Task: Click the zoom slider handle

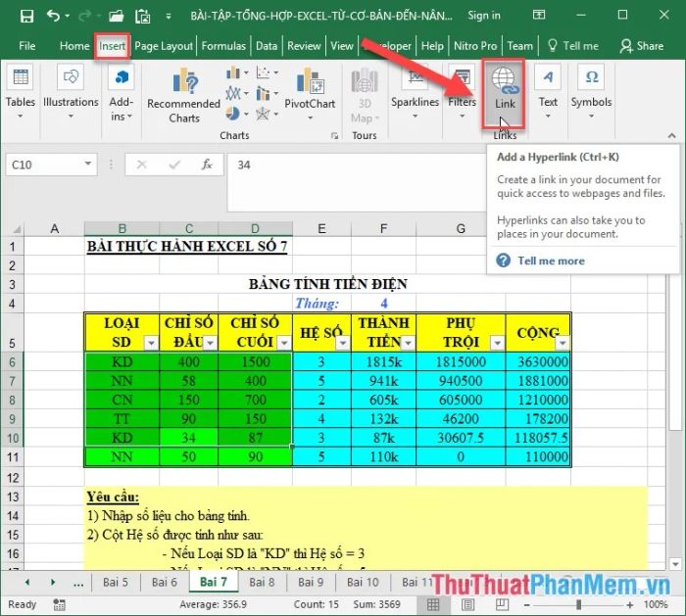Action: [x=578, y=604]
